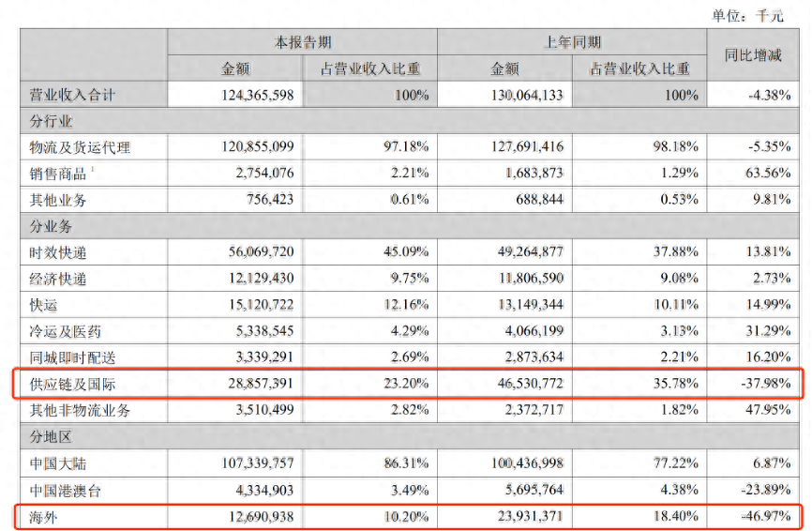The width and height of the screenshot is (812, 531).
Task: Select the highlighted 海外 row label
Action: (x=44, y=515)
